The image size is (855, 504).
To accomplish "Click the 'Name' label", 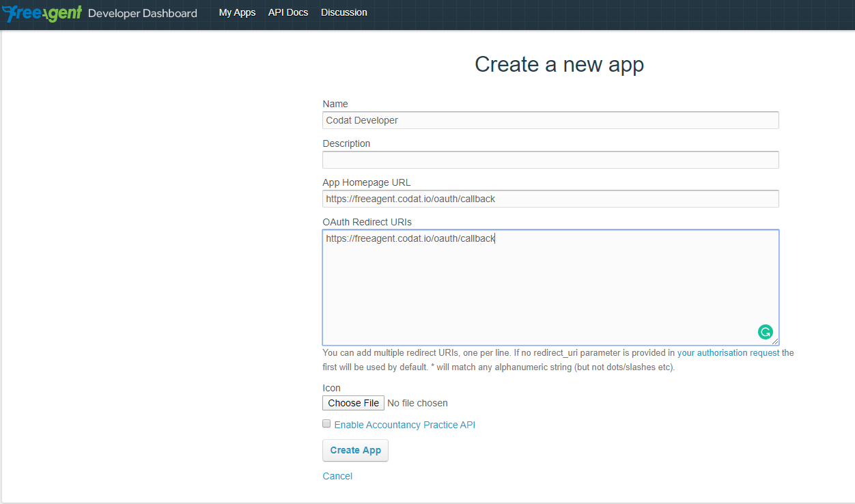I will pyautogui.click(x=335, y=104).
